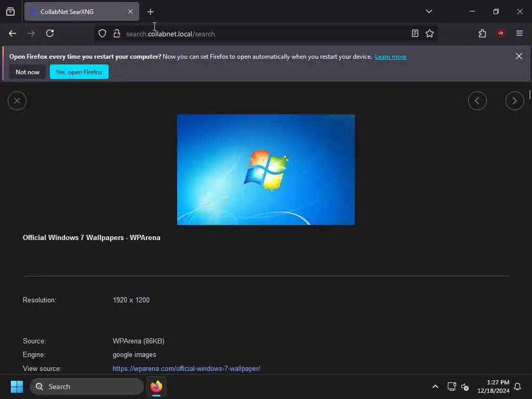Switch to Firefox from the taskbar
Image resolution: width=532 pixels, height=399 pixels.
tap(156, 387)
